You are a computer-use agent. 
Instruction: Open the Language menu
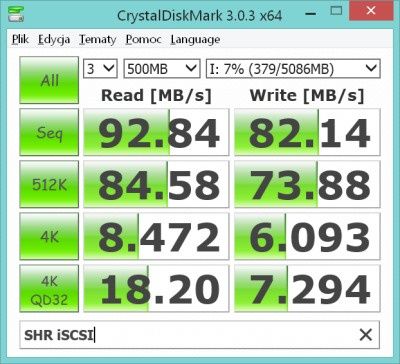[195, 40]
